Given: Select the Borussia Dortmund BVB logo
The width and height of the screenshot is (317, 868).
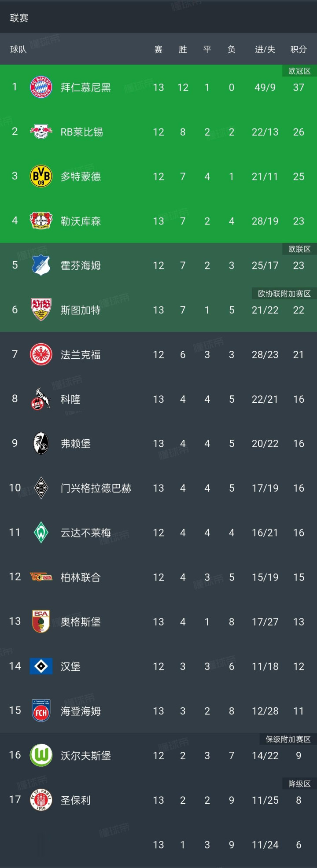Looking at the screenshot, I should coord(41,176).
